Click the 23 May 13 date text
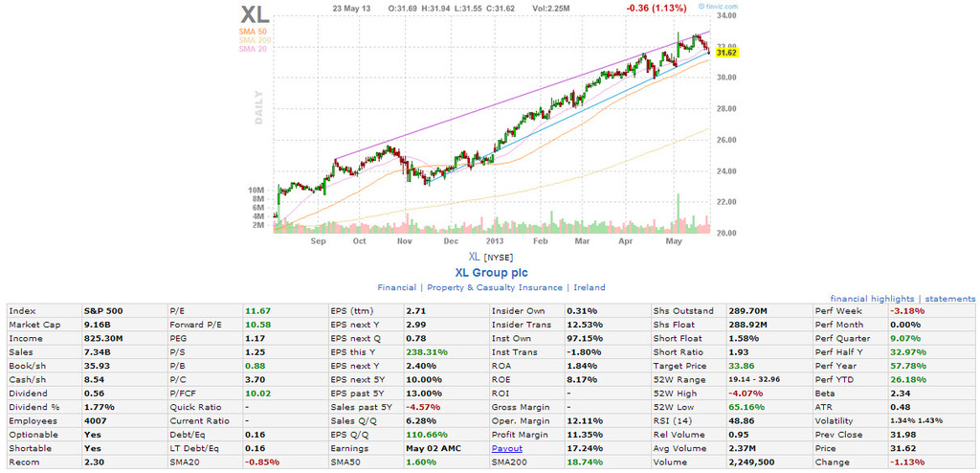The width and height of the screenshot is (980, 473). 353,8
